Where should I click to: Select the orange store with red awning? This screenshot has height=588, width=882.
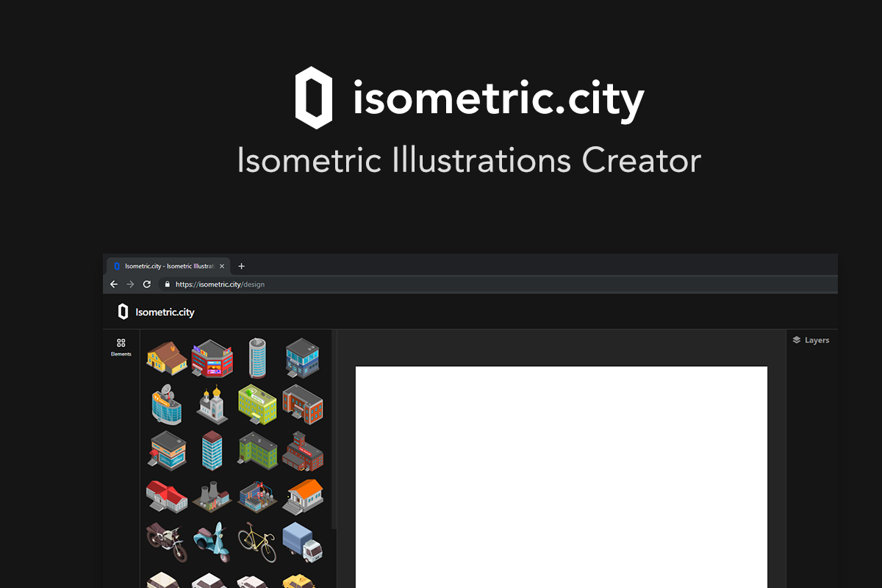pos(167,449)
